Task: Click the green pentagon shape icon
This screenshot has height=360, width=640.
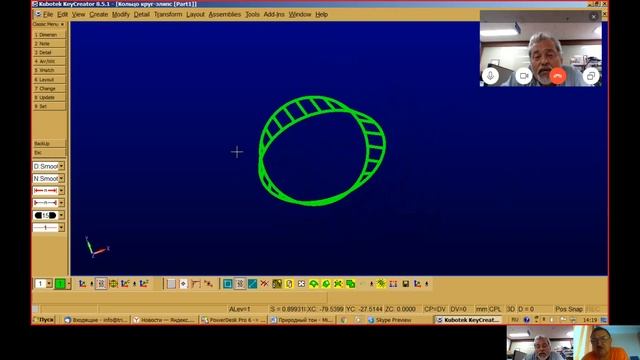Action: [x=326, y=284]
